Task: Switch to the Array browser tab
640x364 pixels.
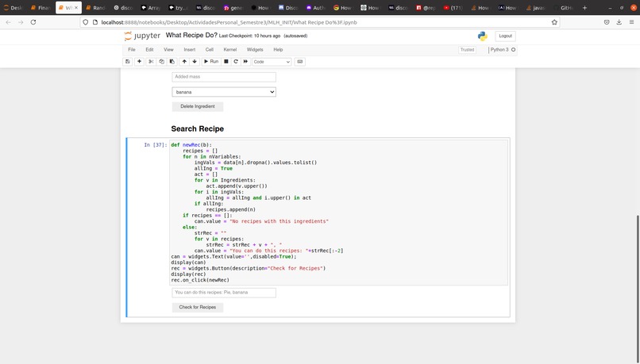Action: pos(151,8)
